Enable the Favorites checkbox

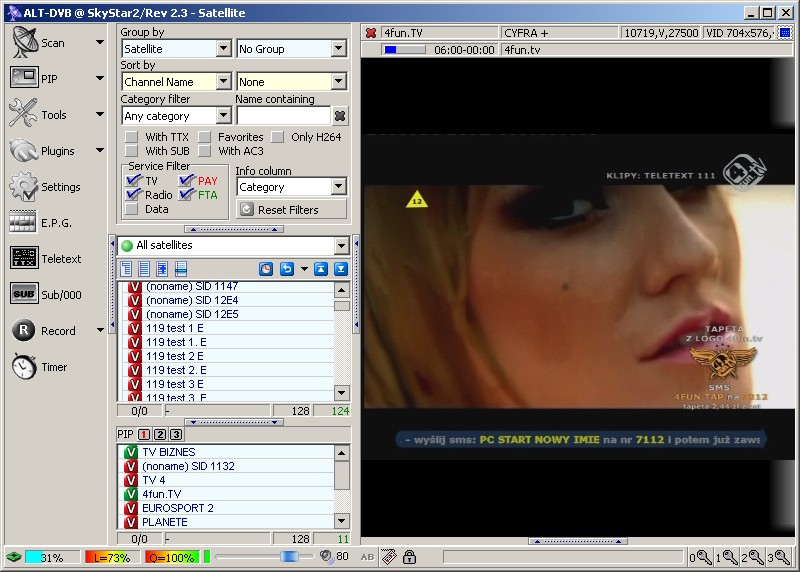(205, 137)
